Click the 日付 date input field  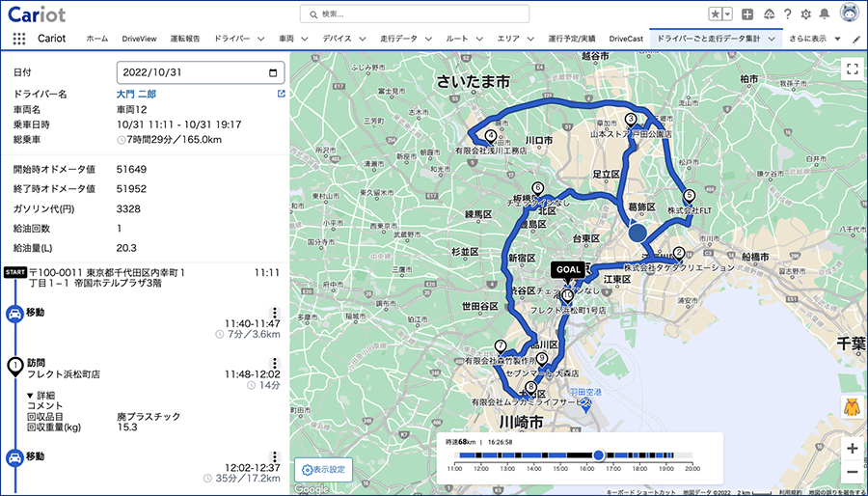coord(201,72)
